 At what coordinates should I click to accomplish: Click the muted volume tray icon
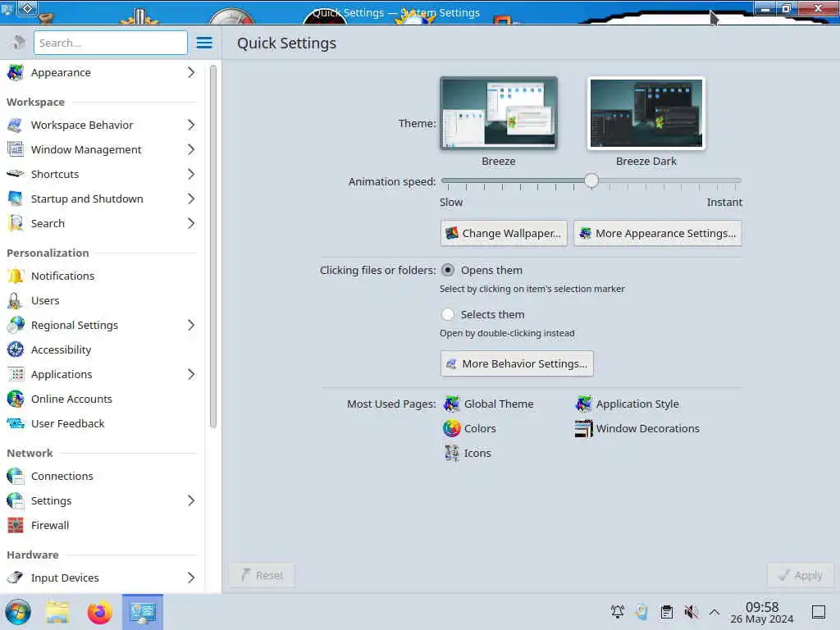point(691,612)
